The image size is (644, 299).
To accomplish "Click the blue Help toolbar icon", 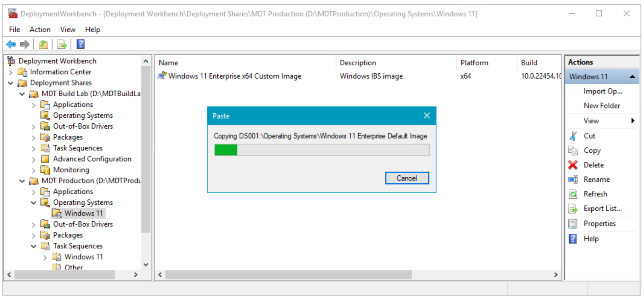I will coord(80,44).
